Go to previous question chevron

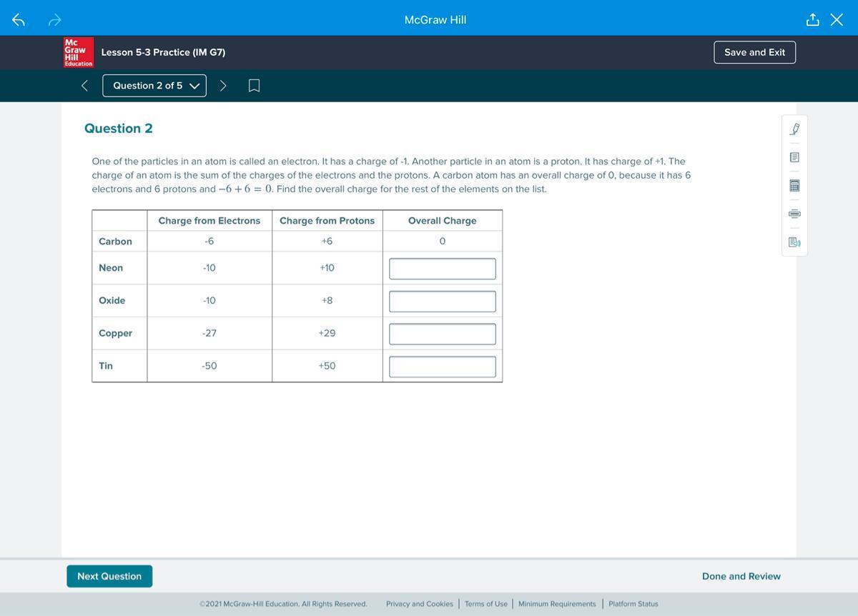[84, 86]
